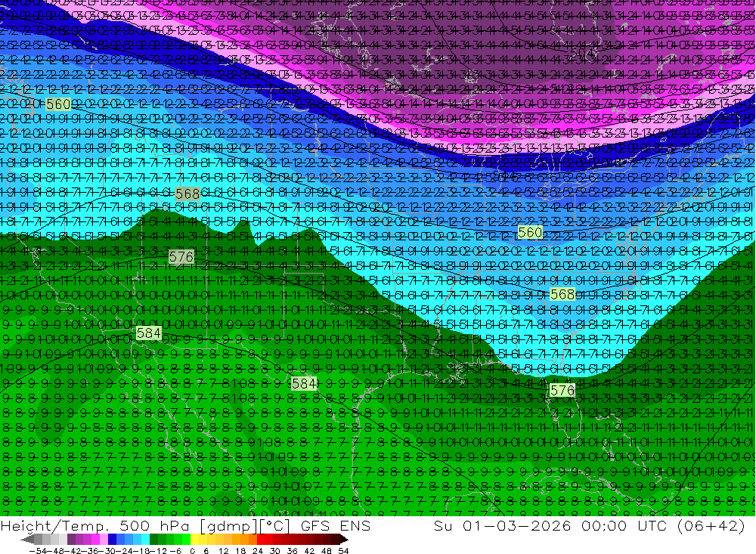
Task: Select the dark green swatch at -12
Action: tap(153, 540)
